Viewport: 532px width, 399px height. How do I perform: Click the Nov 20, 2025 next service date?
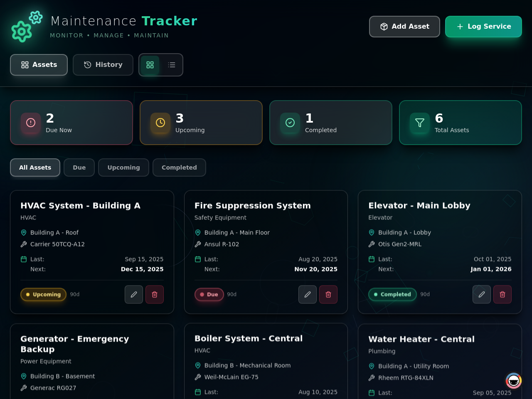pos(316,269)
